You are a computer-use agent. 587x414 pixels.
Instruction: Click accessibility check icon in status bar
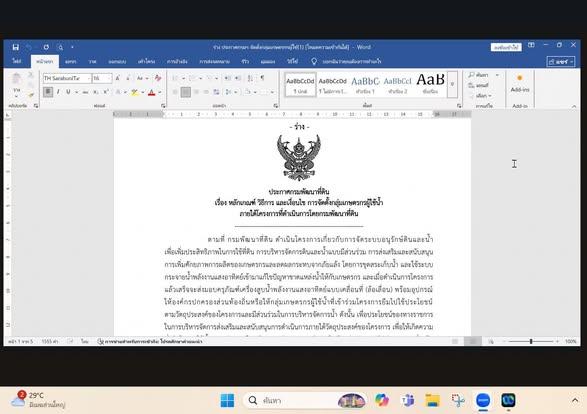click(x=100, y=341)
